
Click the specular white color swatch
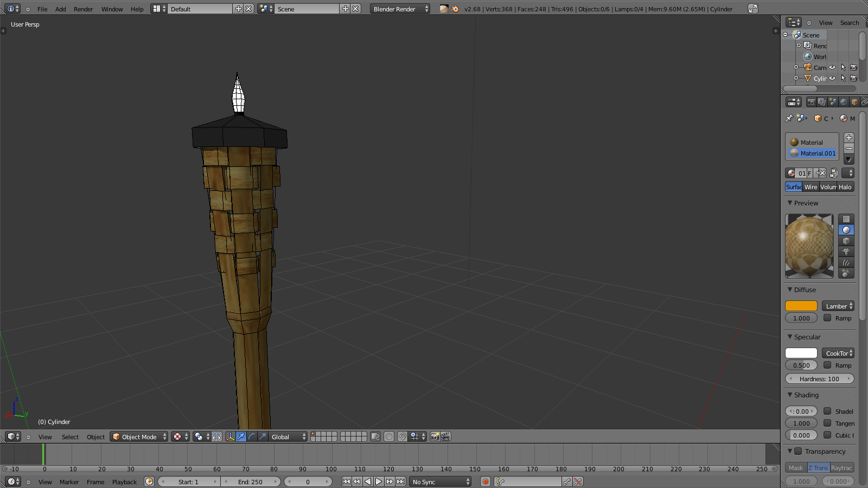click(x=801, y=354)
